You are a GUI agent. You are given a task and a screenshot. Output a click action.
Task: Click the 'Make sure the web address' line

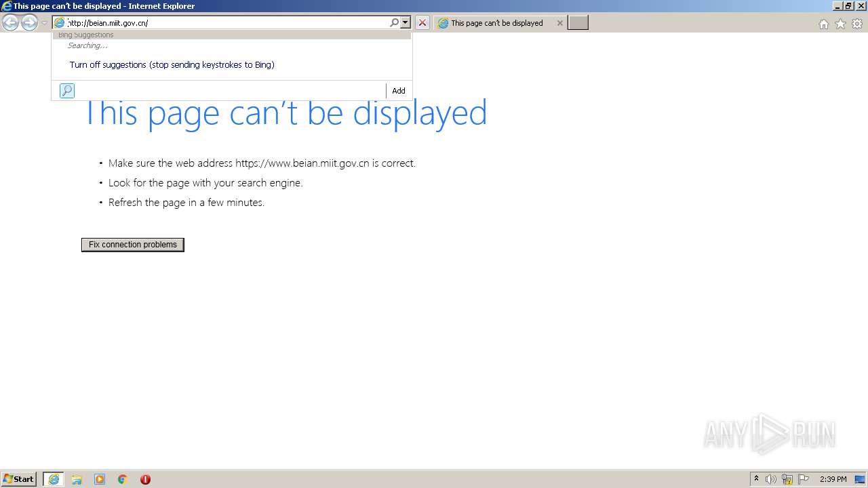(x=262, y=163)
